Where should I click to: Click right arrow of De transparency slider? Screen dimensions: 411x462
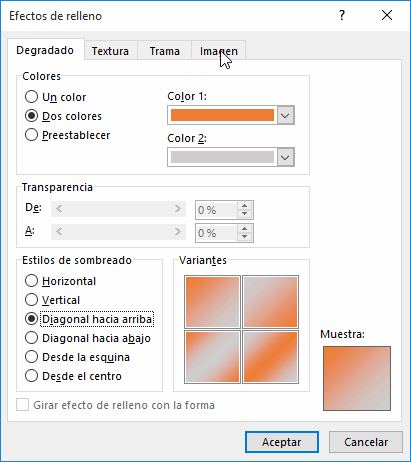[178, 209]
